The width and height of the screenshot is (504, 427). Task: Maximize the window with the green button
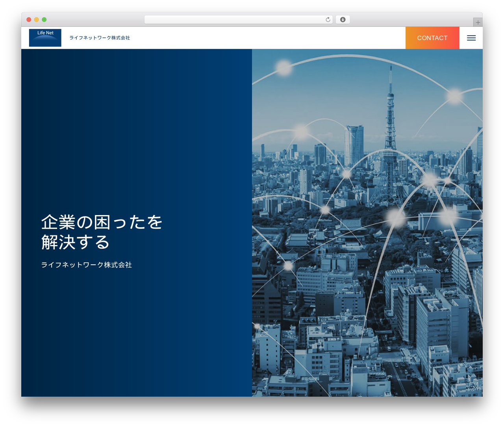44,20
